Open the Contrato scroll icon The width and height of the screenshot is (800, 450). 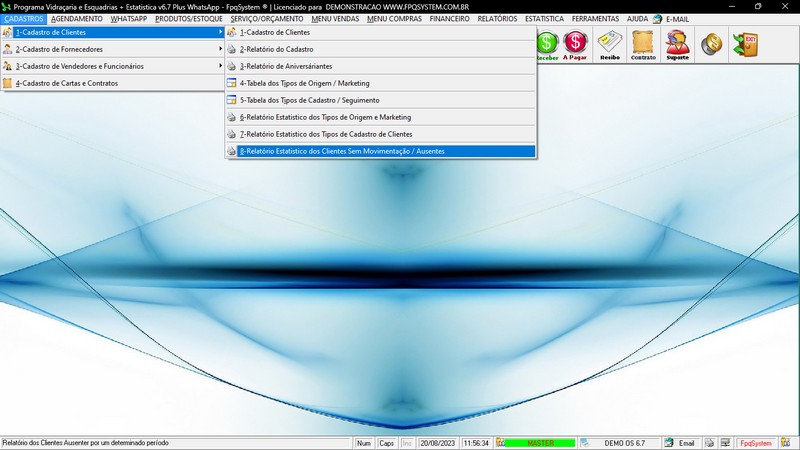[x=644, y=45]
